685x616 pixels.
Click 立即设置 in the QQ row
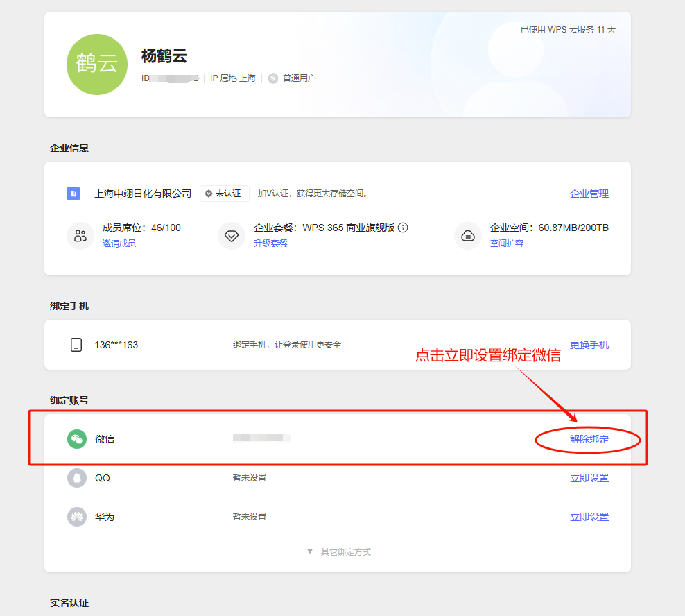pyautogui.click(x=589, y=478)
